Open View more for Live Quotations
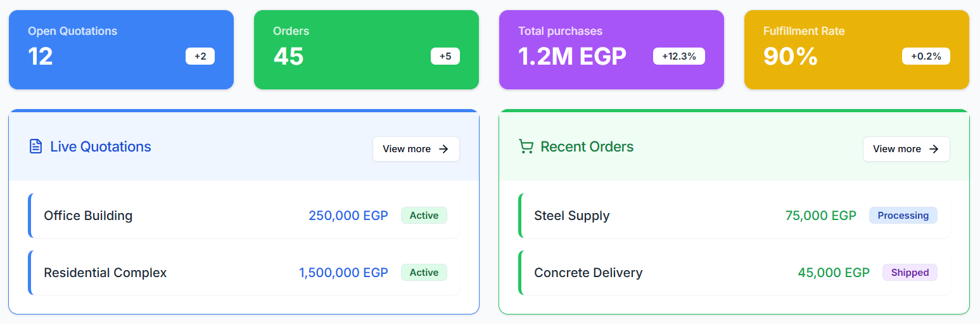The height and width of the screenshot is (324, 980). tap(416, 149)
